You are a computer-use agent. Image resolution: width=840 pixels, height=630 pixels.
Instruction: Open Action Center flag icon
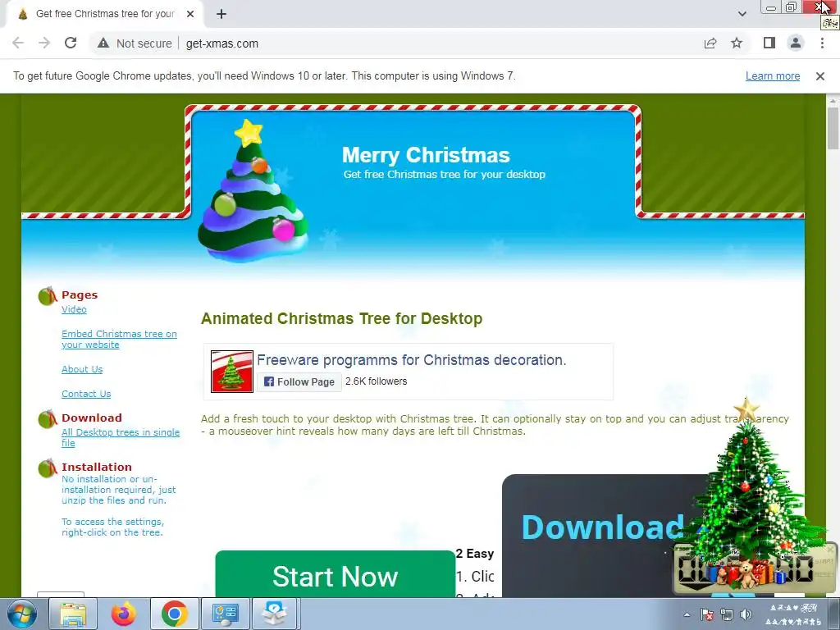coord(707,614)
